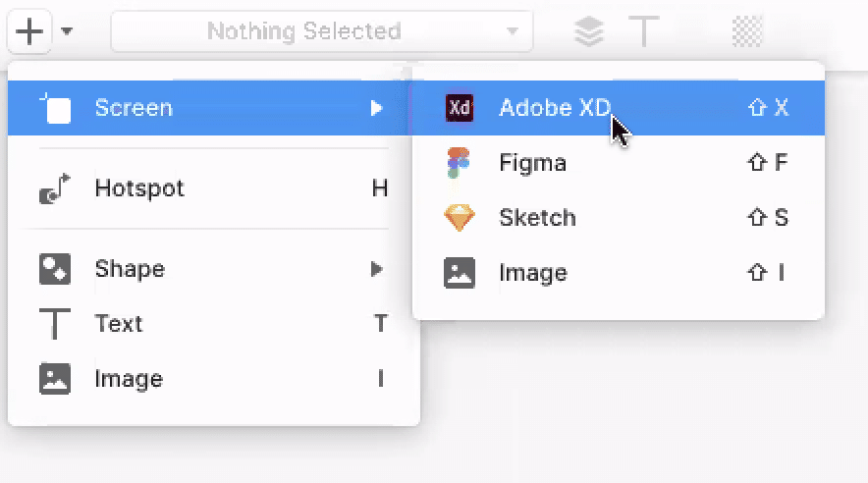This screenshot has height=483, width=868.
Task: Open the Insert menu dropdown arrow
Action: [x=67, y=31]
